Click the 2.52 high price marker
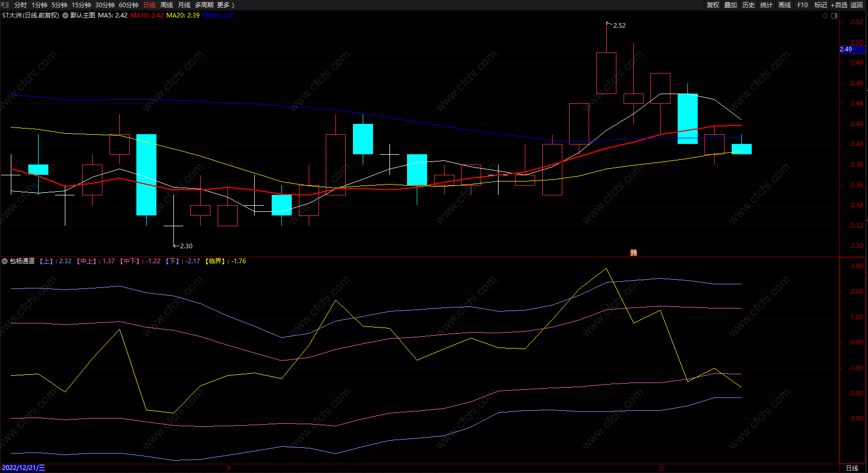This screenshot has width=868, height=473. 619,26
